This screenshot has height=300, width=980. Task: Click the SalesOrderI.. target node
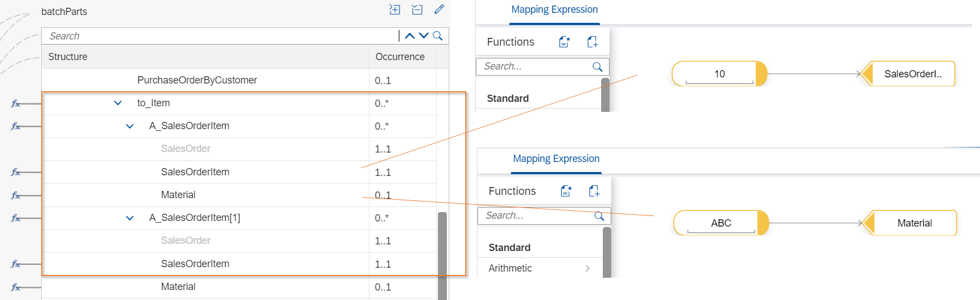[x=908, y=73]
